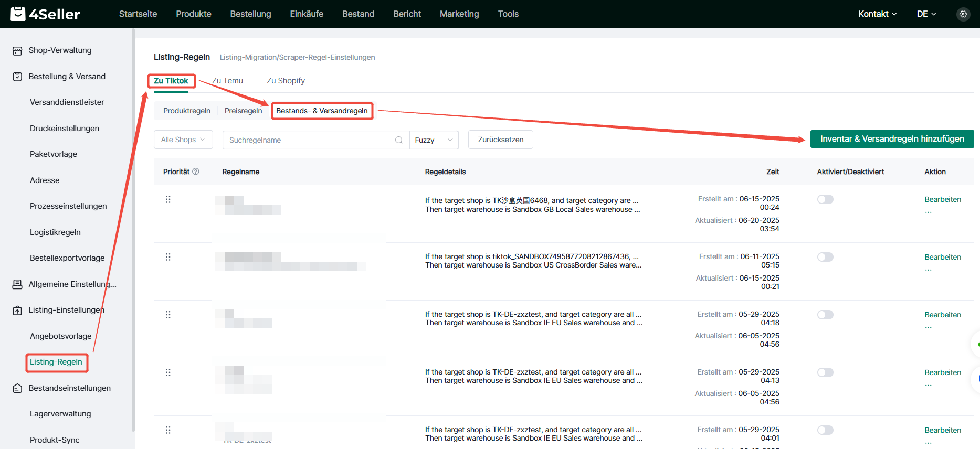Click Bearbeiten for rule created 05-29-2025 04:13
The width and height of the screenshot is (980, 449).
943,372
